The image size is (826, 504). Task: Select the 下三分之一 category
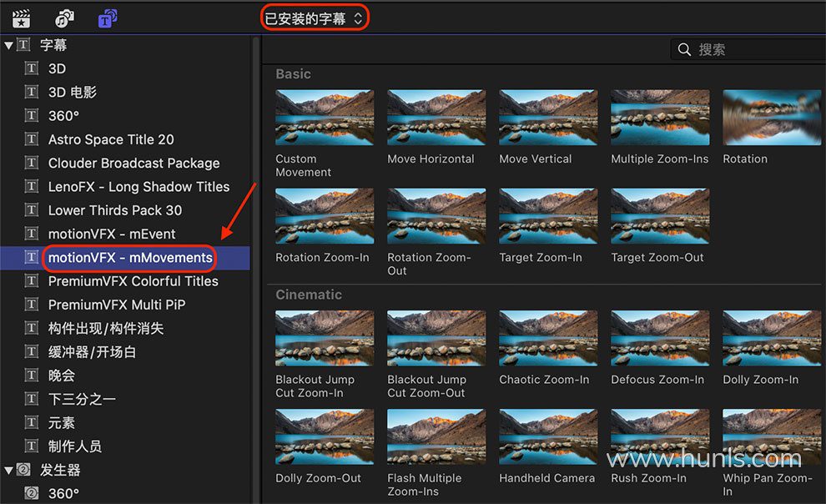pos(82,399)
